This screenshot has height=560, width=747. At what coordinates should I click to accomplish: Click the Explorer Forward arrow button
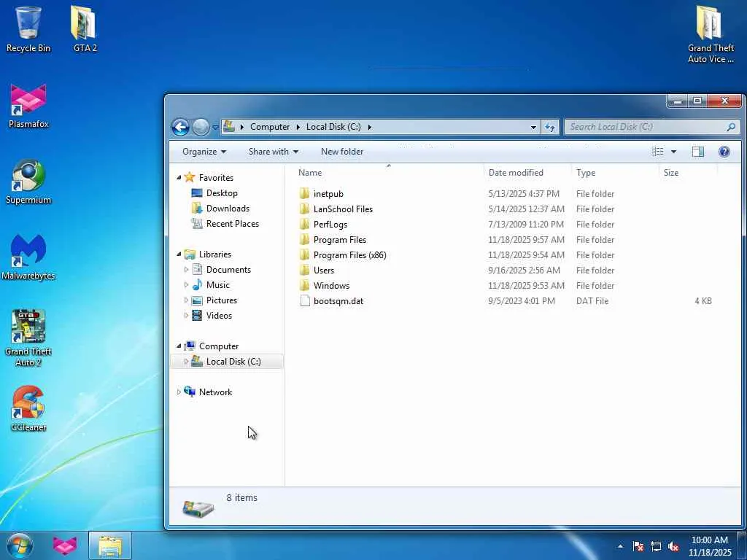tap(201, 127)
